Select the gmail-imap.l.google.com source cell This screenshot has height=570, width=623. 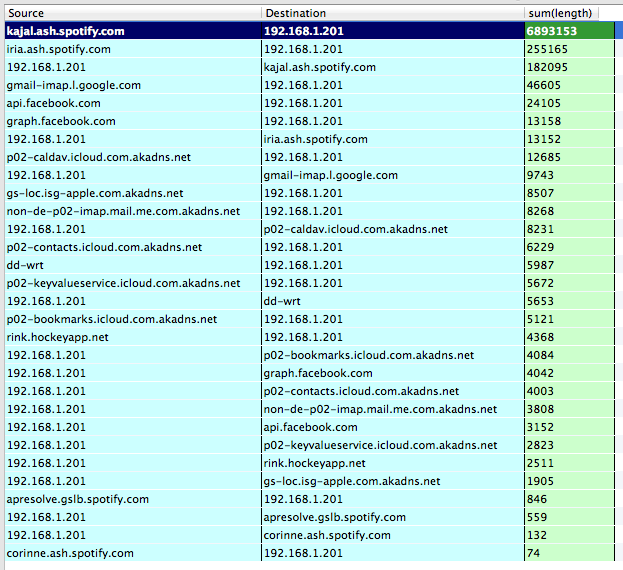133,85
